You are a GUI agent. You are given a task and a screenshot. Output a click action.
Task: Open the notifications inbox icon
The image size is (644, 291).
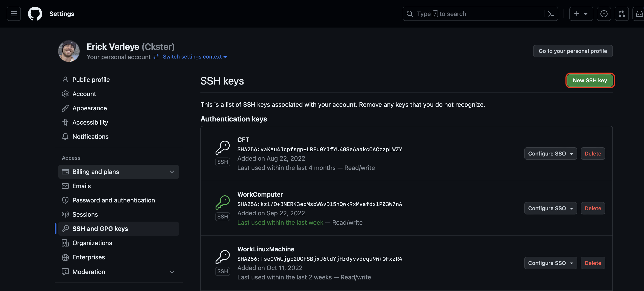click(x=639, y=14)
